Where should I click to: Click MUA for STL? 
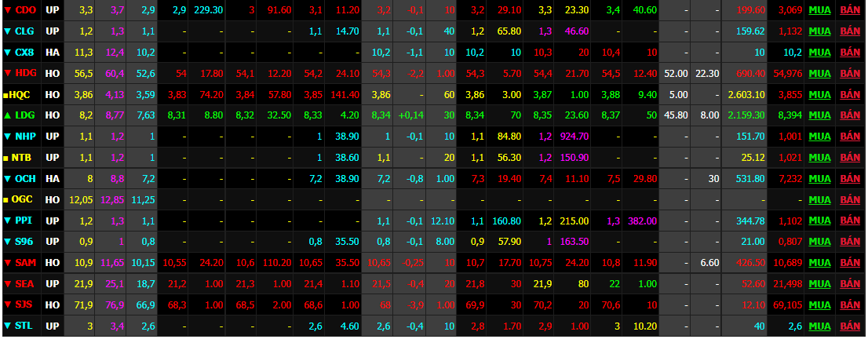[819, 326]
